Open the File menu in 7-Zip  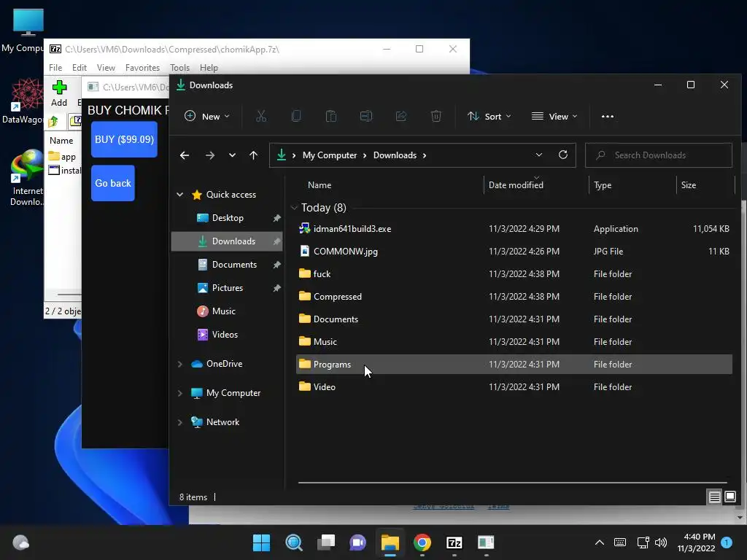pos(55,68)
